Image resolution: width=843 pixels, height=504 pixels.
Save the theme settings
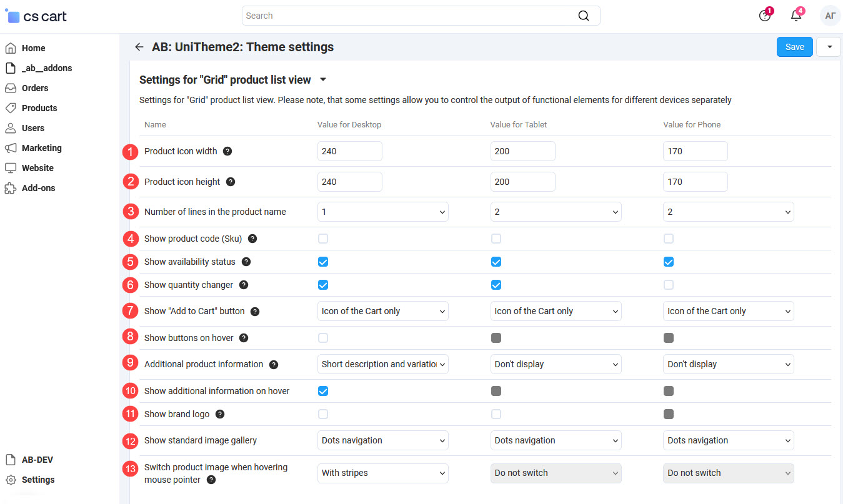point(795,47)
